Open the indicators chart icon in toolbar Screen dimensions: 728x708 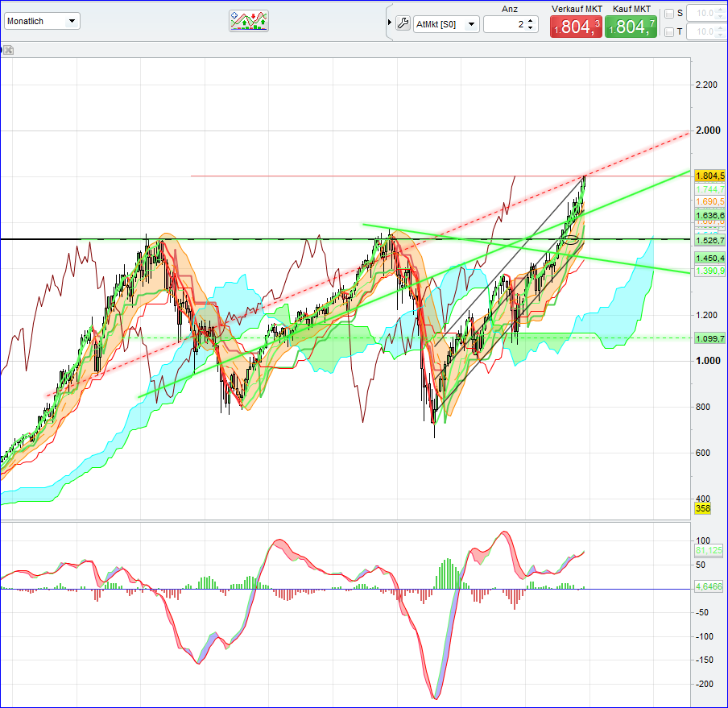click(249, 21)
